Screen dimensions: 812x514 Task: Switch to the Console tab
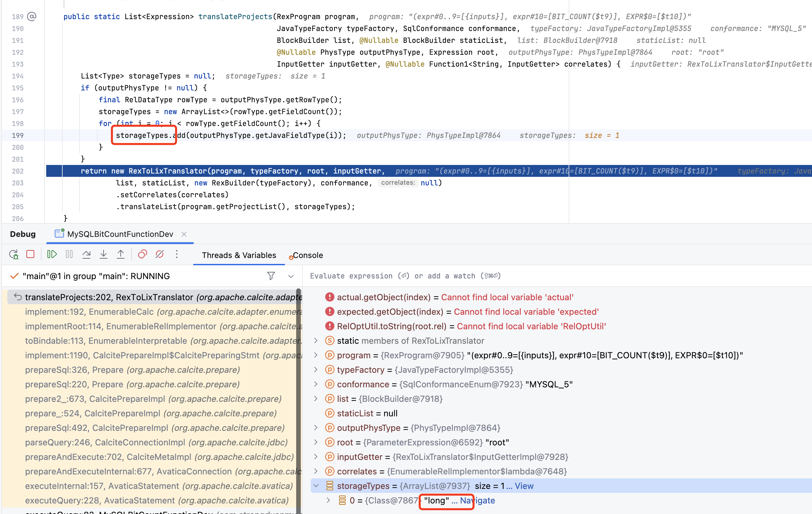[307, 255]
